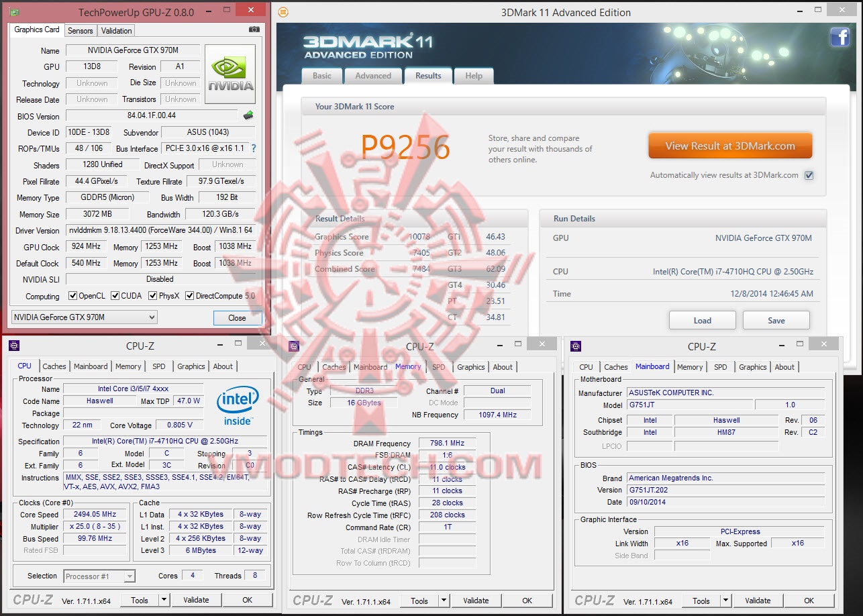Click Tools button in the CPU-Z CPU window
Screen dimensions: 863x616
coord(140,600)
